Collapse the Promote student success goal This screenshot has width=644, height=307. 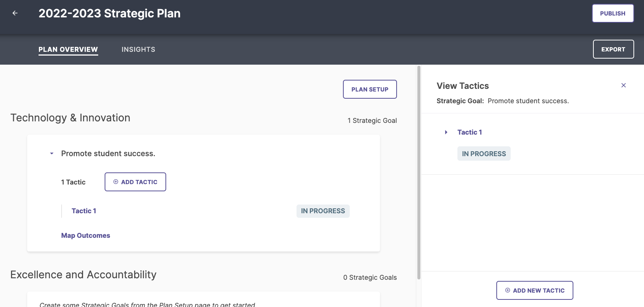52,153
